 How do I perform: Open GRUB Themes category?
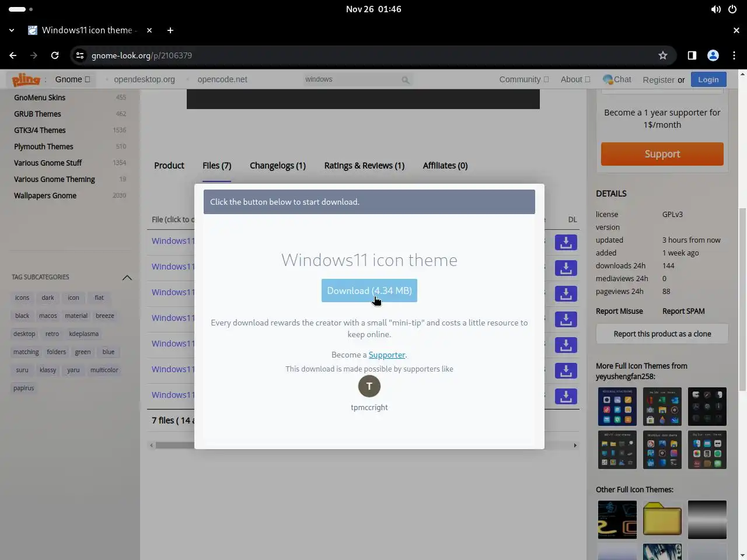[x=37, y=114]
